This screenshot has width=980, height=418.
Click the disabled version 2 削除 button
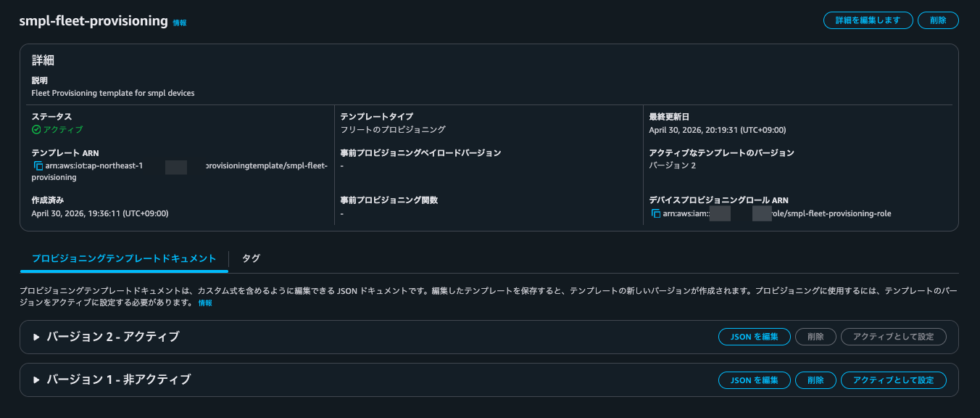point(815,336)
